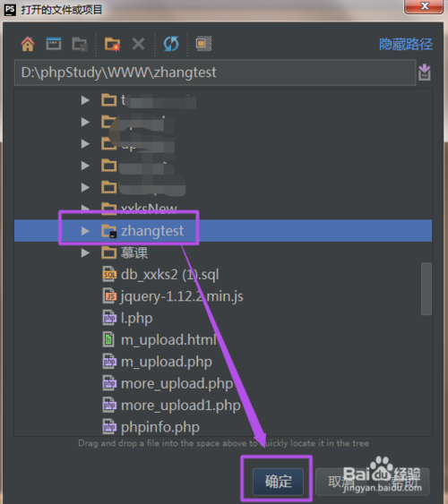448x504 pixels.
Task: Go to the Home directory icon
Action: 28,44
